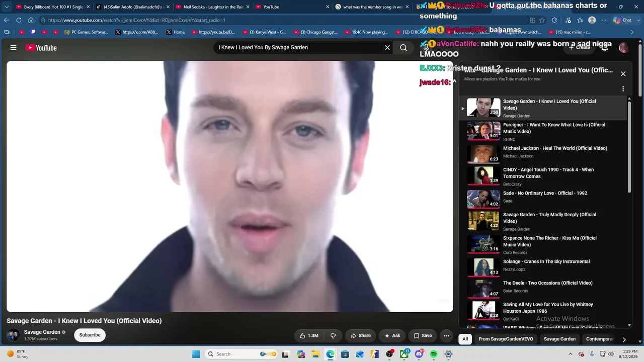Open the 19:46 Now playing bookmark
The width and height of the screenshot is (644, 362).
366,32
